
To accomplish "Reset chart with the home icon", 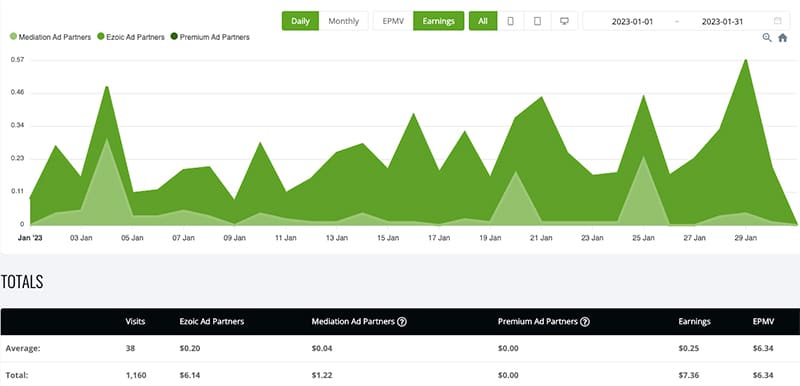I will coord(783,37).
